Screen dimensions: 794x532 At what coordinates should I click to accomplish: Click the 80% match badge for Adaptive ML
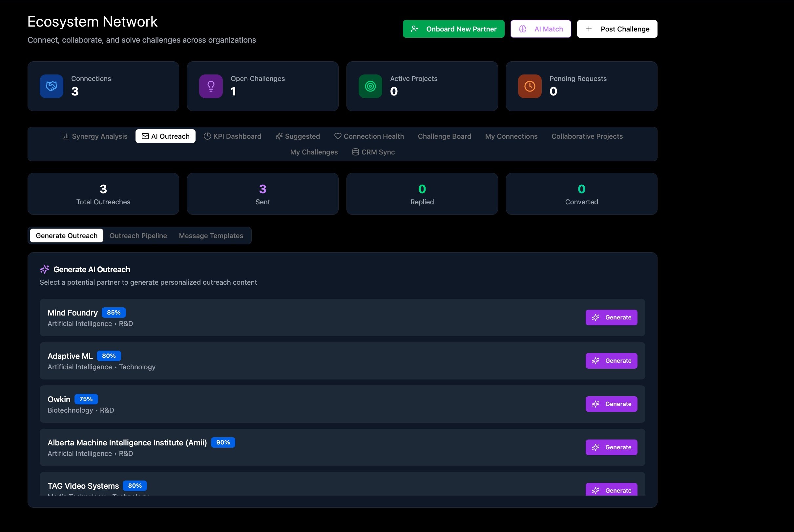pyautogui.click(x=109, y=356)
